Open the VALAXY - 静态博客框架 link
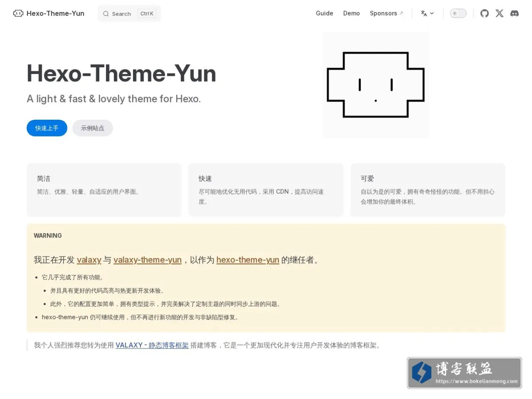This screenshot has height=399, width=532. point(152,345)
